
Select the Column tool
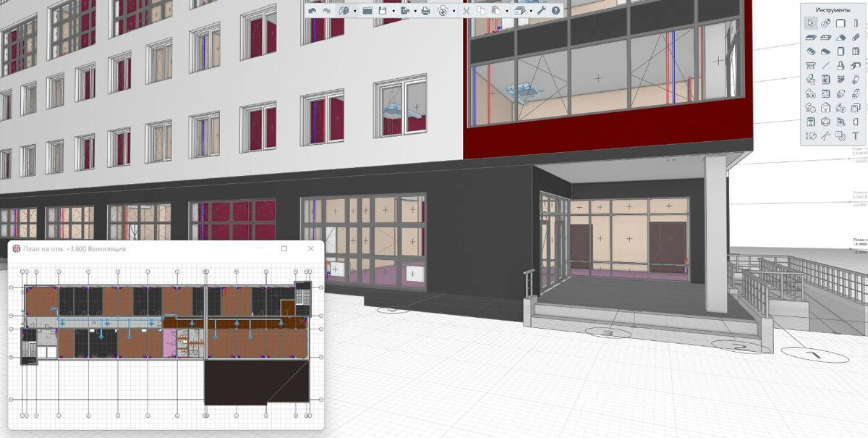click(856, 23)
